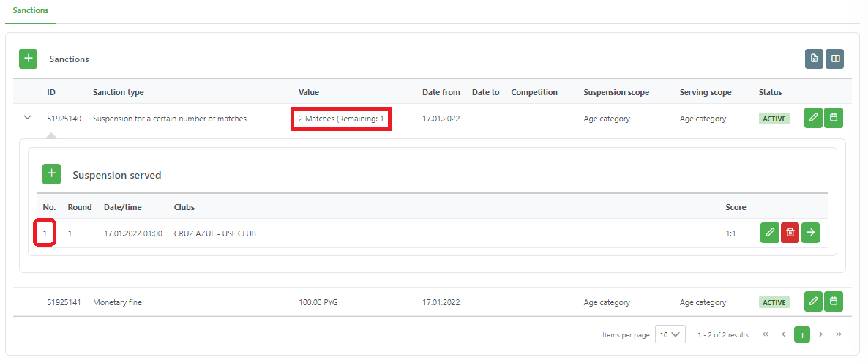Go to match using the arrow icon
The image size is (868, 363).
(x=810, y=233)
